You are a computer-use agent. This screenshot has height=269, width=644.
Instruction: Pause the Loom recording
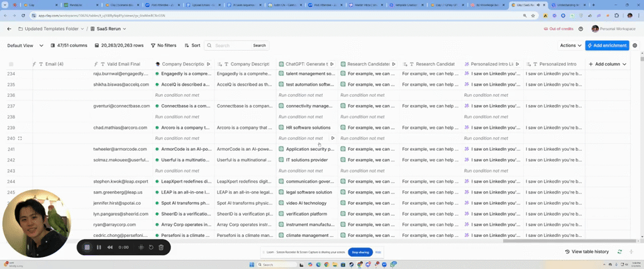99,248
